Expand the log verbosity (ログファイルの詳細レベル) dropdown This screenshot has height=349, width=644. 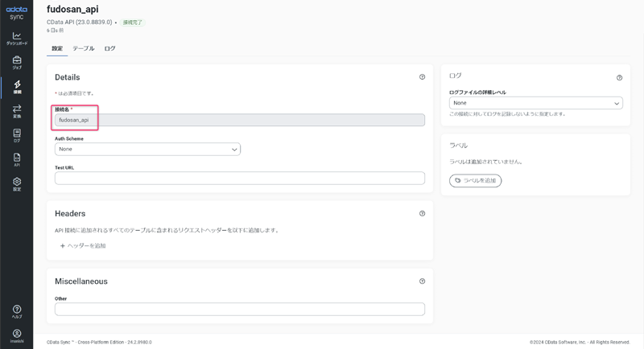click(x=535, y=103)
